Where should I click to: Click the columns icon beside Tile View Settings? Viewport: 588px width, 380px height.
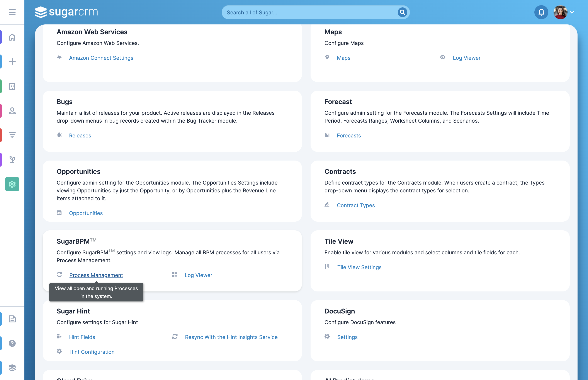tap(327, 267)
